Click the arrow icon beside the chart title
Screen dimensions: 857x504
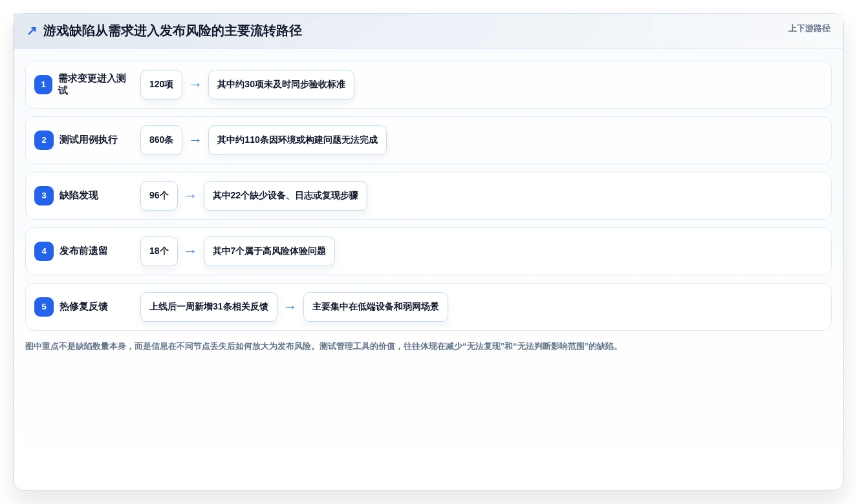[x=32, y=31]
